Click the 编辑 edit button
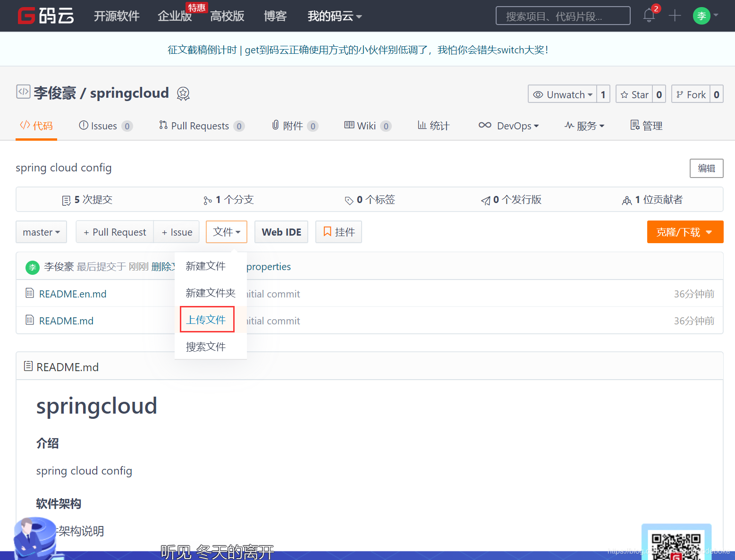 pyautogui.click(x=706, y=168)
